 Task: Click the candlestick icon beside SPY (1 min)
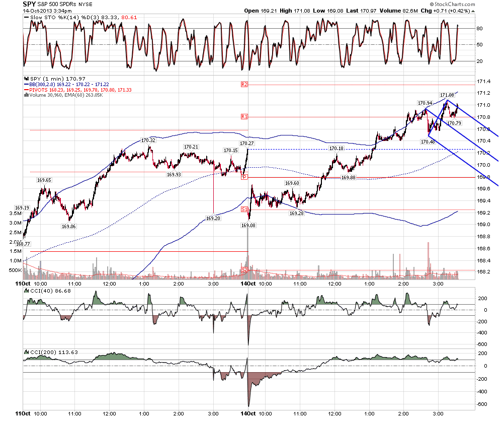coord(27,79)
